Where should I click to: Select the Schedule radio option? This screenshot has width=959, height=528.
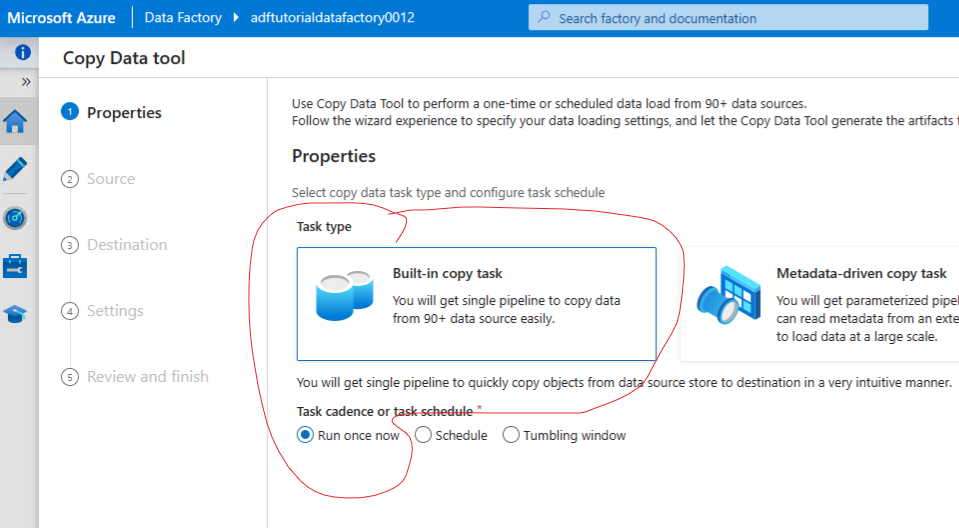pos(423,435)
